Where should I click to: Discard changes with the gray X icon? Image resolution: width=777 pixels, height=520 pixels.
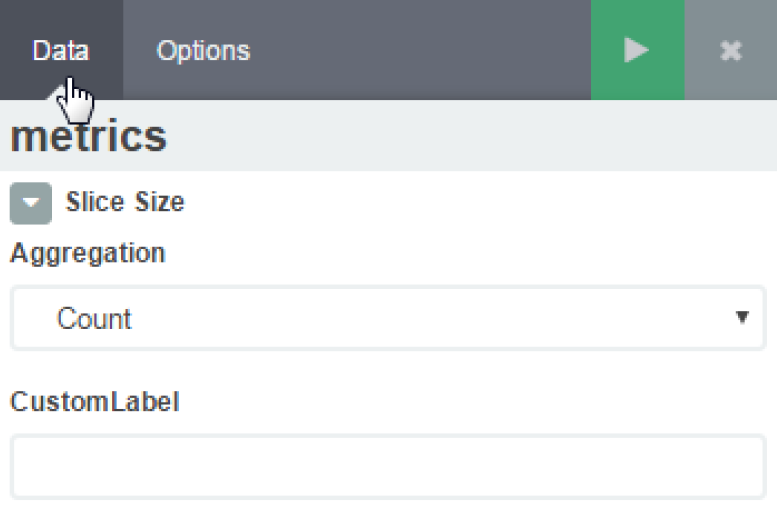pyautogui.click(x=731, y=50)
